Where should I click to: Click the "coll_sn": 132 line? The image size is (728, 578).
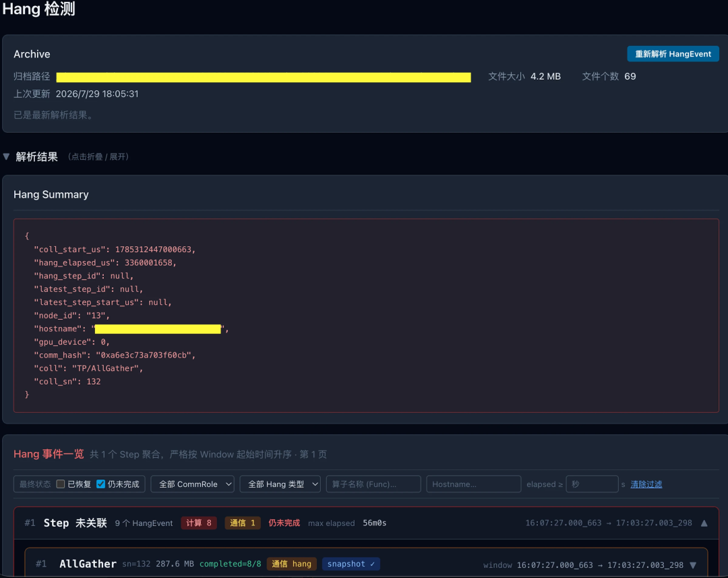(67, 382)
